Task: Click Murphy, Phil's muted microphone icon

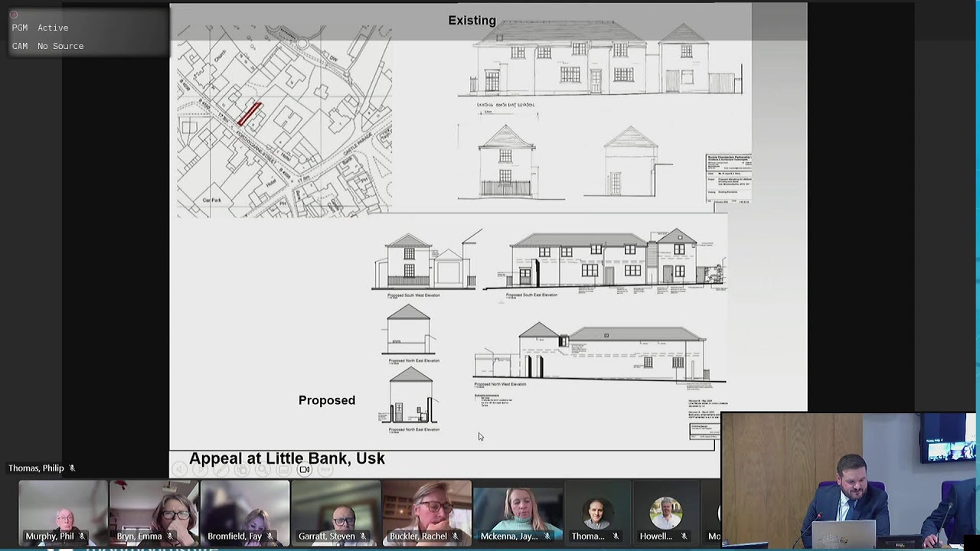Action: pyautogui.click(x=82, y=536)
